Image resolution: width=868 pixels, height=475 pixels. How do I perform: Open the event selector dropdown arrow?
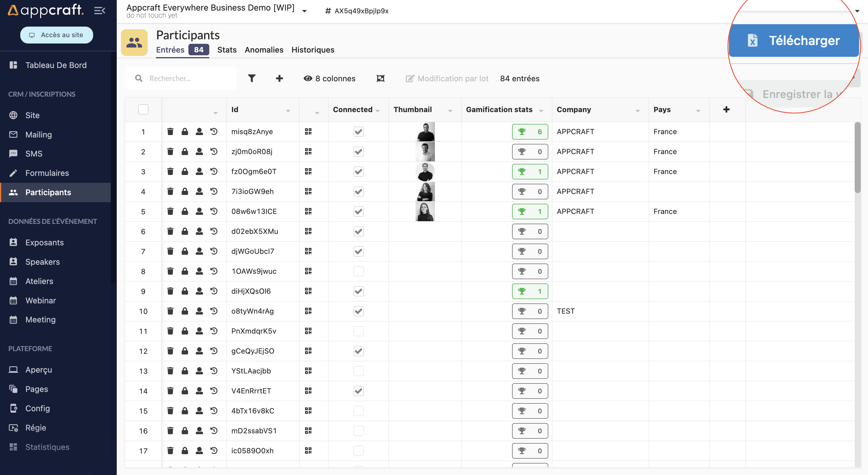click(305, 11)
